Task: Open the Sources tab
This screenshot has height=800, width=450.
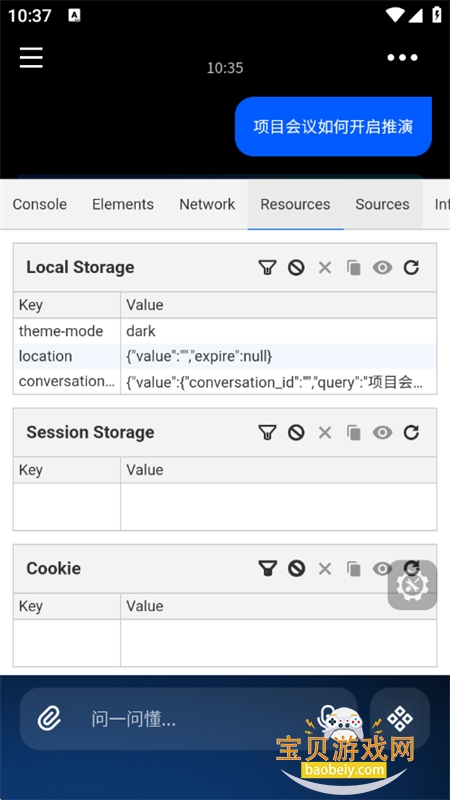Action: (x=382, y=204)
